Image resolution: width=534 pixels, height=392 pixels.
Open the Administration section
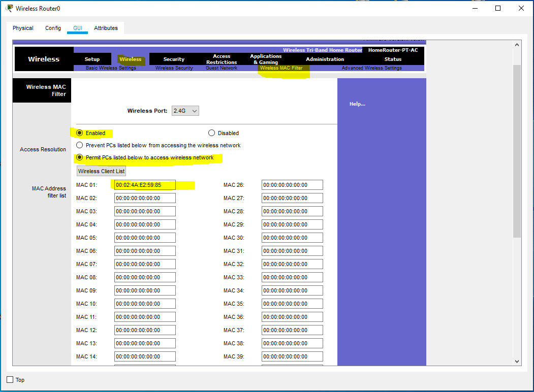325,59
